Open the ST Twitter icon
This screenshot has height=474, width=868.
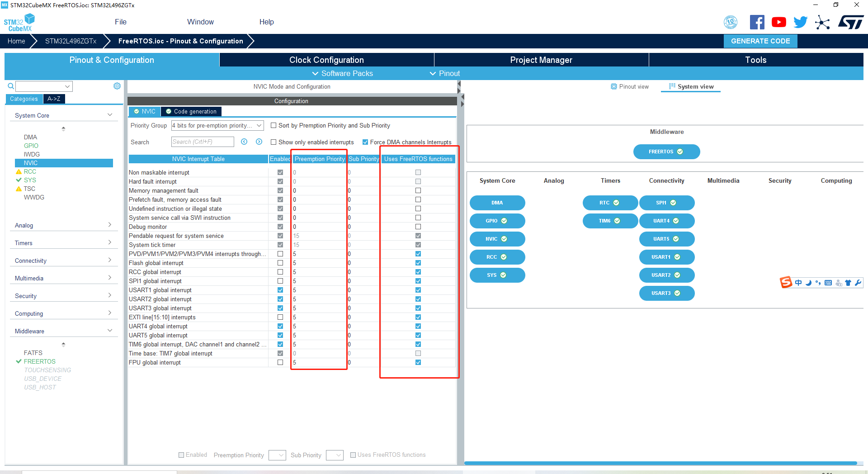pos(801,22)
